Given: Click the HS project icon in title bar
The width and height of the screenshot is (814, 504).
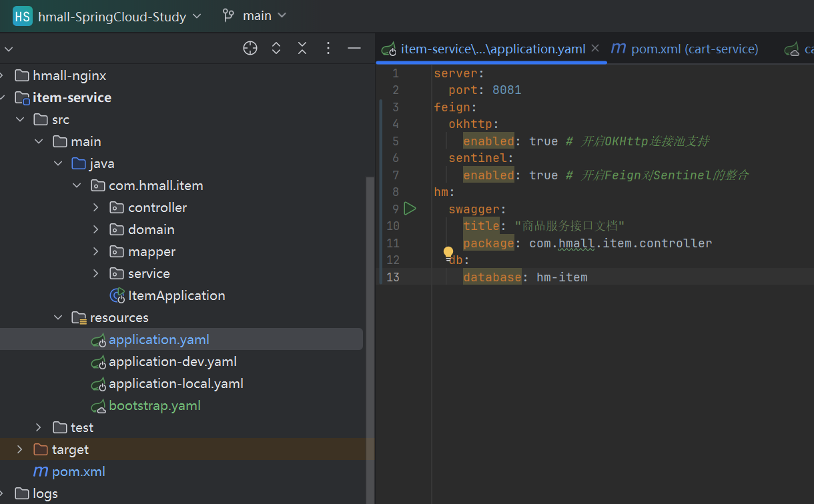Looking at the screenshot, I should (22, 16).
